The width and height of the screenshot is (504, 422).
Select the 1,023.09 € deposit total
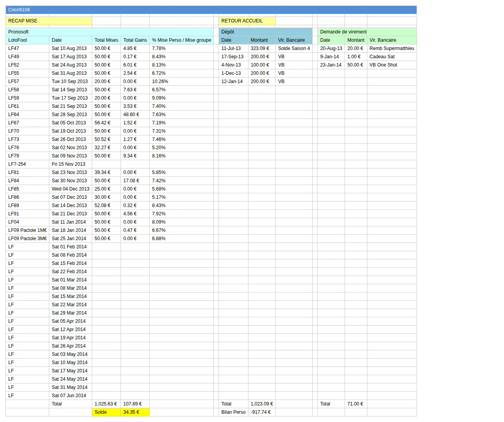(x=262, y=404)
